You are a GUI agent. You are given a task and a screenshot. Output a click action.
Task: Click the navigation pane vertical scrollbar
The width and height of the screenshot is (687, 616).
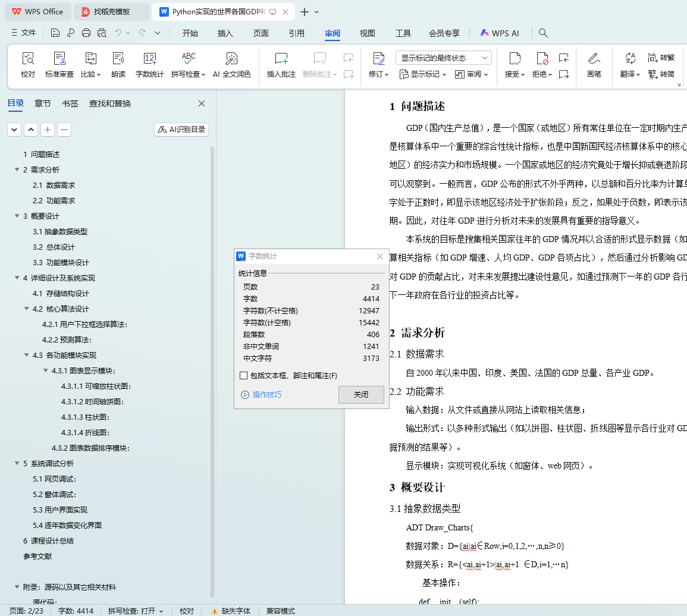pyautogui.click(x=212, y=372)
